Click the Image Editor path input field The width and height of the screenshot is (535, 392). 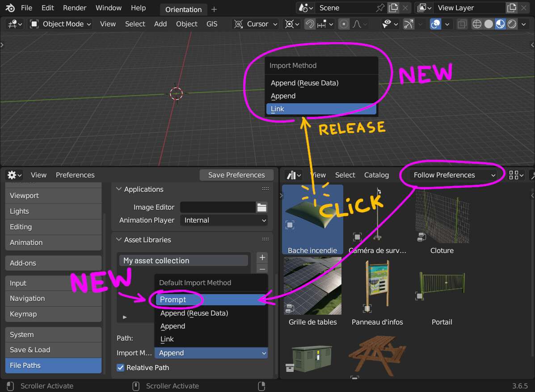click(x=218, y=207)
